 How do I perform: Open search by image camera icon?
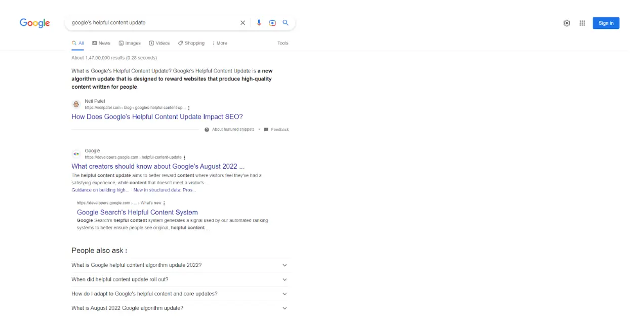[x=272, y=22]
